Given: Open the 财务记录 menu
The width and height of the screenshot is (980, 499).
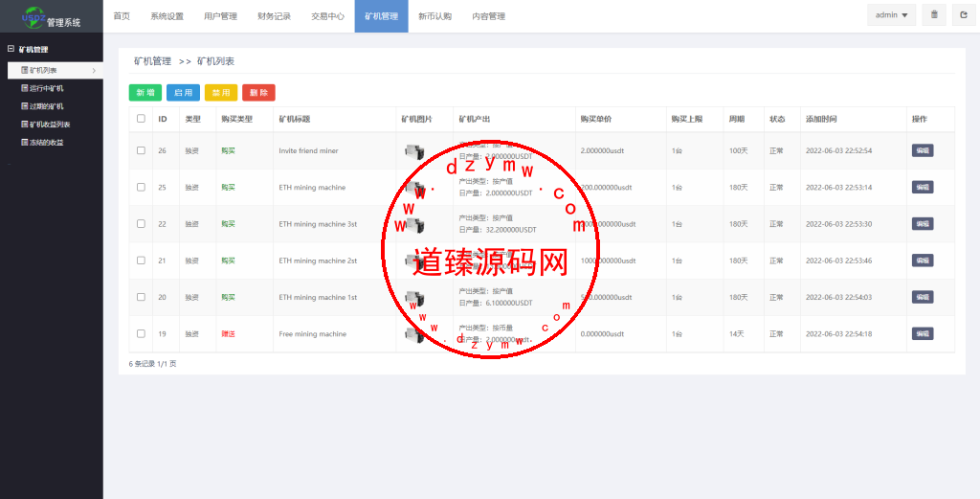Looking at the screenshot, I should pos(275,16).
